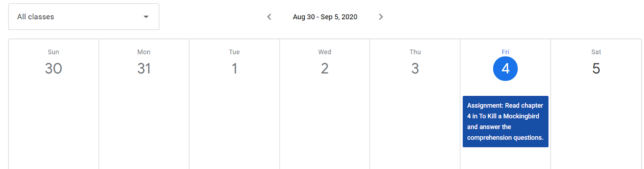644x169 pixels.
Task: Select Thursday 3 date number
Action: click(x=415, y=69)
